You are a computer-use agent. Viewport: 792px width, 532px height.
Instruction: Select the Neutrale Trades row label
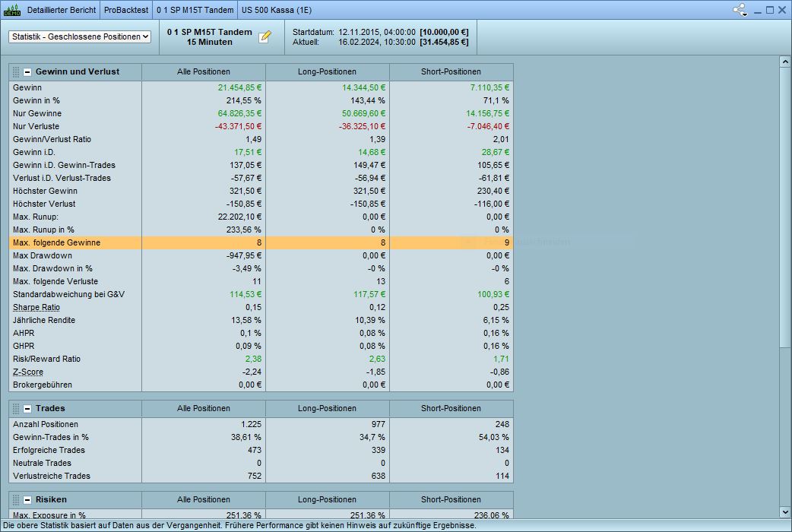pos(42,463)
